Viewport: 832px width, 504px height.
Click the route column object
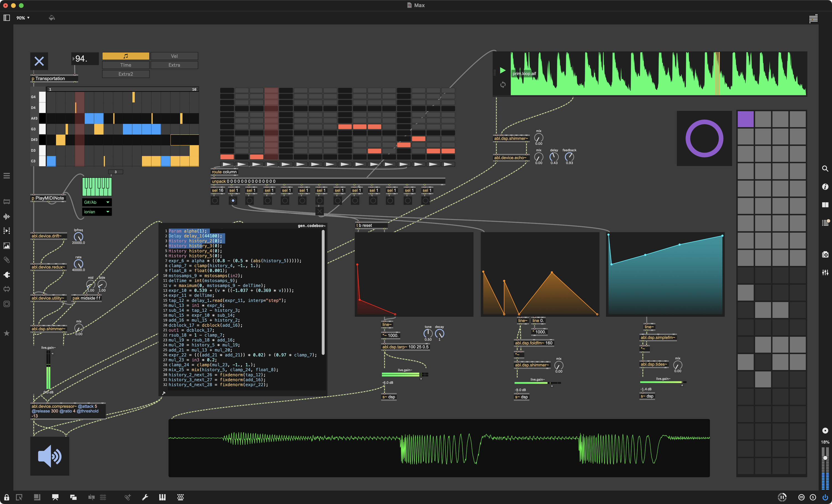(224, 172)
